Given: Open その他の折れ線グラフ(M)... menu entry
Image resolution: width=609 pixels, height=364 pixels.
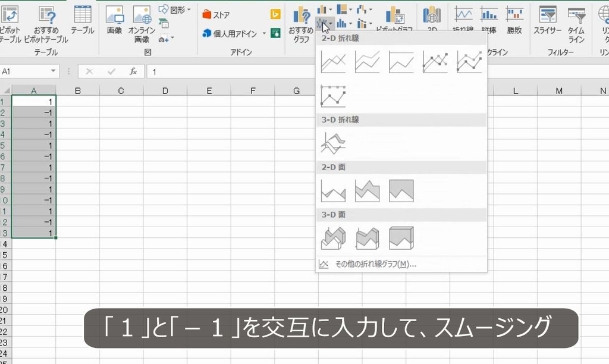Looking at the screenshot, I should pyautogui.click(x=401, y=264).
